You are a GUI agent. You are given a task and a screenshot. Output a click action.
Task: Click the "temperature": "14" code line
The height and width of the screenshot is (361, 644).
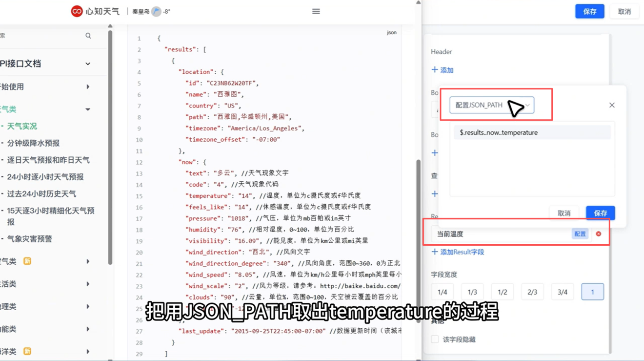tap(273, 196)
